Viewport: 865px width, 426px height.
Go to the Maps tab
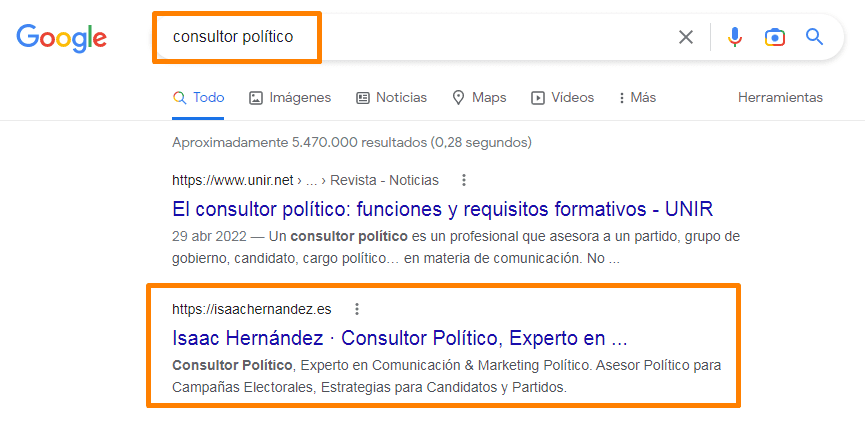tap(479, 98)
